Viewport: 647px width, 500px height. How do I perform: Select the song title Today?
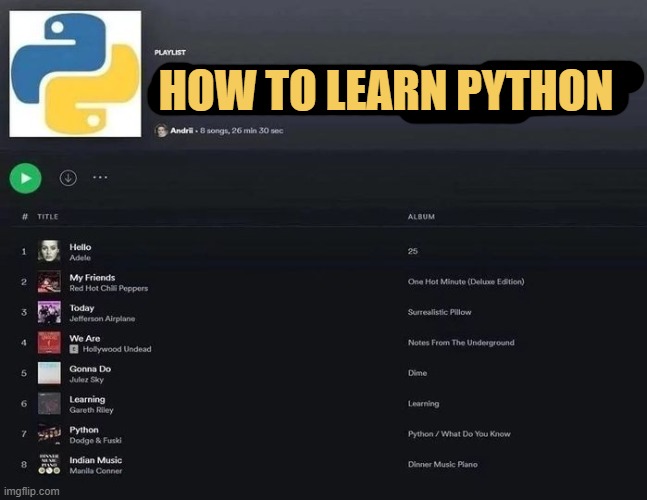[x=82, y=308]
